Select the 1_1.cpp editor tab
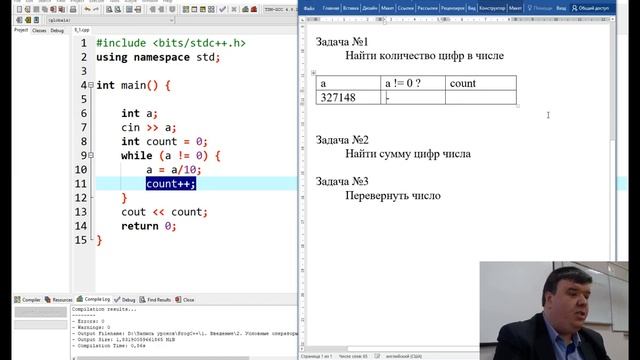 (x=82, y=30)
